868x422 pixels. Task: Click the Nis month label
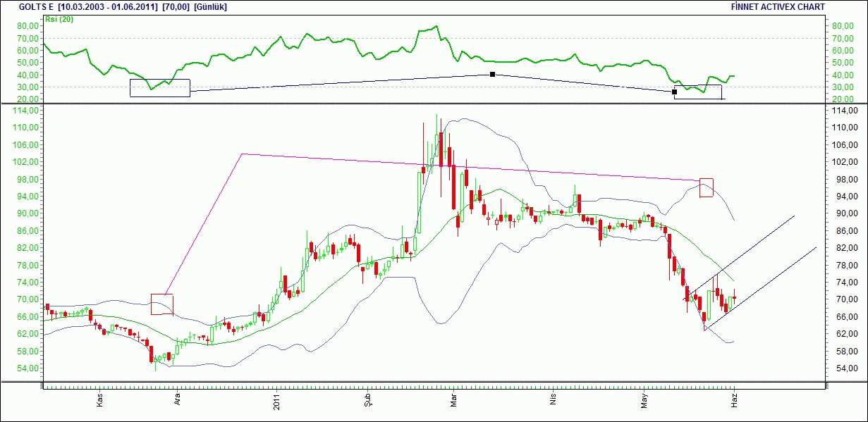click(x=554, y=400)
